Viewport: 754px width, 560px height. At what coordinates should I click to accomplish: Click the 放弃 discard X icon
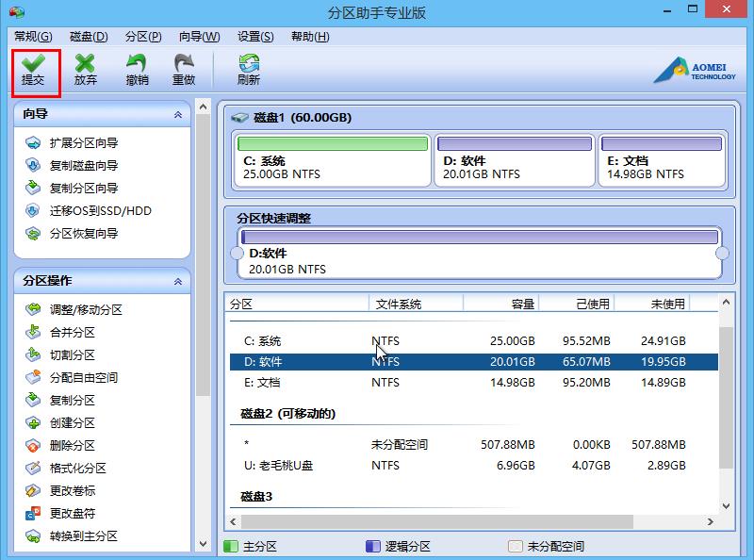(x=85, y=63)
